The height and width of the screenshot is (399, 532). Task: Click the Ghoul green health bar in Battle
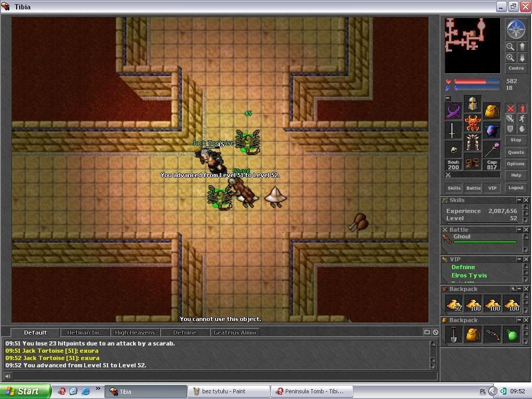click(x=485, y=242)
